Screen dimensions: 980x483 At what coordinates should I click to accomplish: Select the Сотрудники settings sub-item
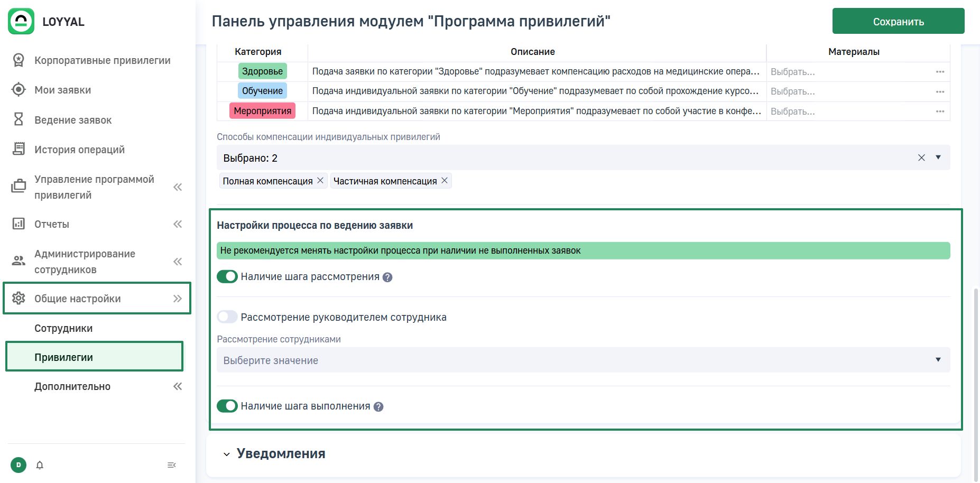click(x=63, y=328)
